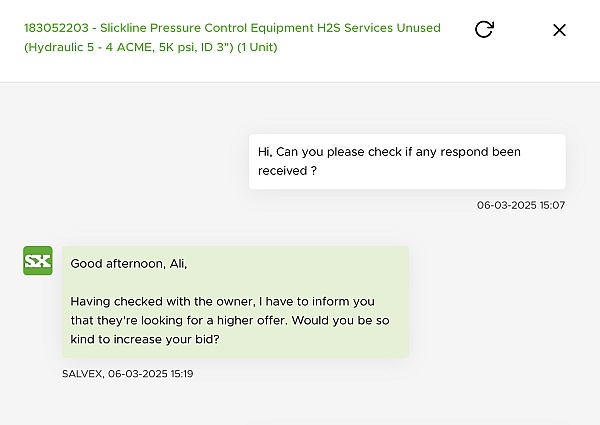Click the '(1 Unit)' text in the header

[x=257, y=47]
